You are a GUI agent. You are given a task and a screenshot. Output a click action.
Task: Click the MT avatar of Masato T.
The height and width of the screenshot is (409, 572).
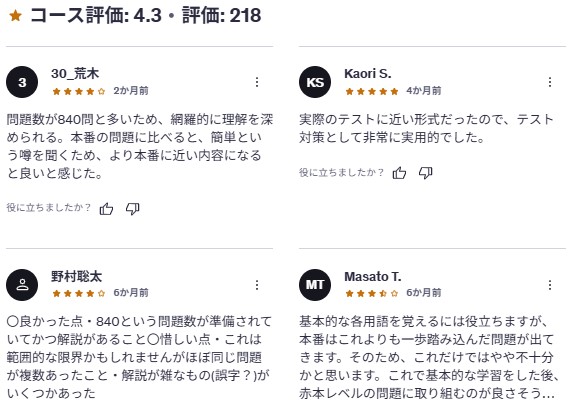(x=315, y=285)
